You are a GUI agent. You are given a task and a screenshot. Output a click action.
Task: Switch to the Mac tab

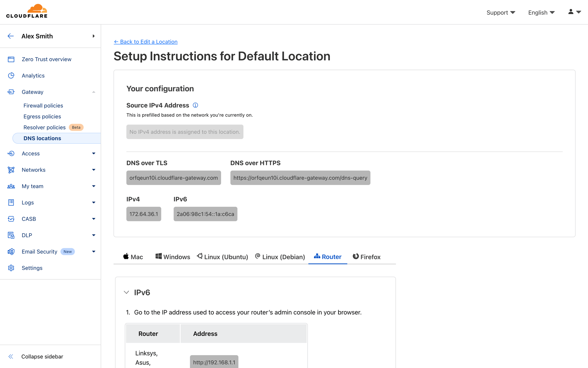click(x=133, y=257)
